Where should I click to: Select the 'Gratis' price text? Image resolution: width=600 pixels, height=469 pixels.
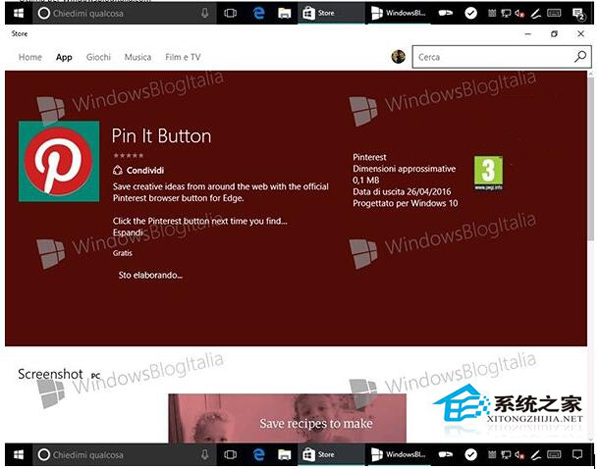(122, 253)
